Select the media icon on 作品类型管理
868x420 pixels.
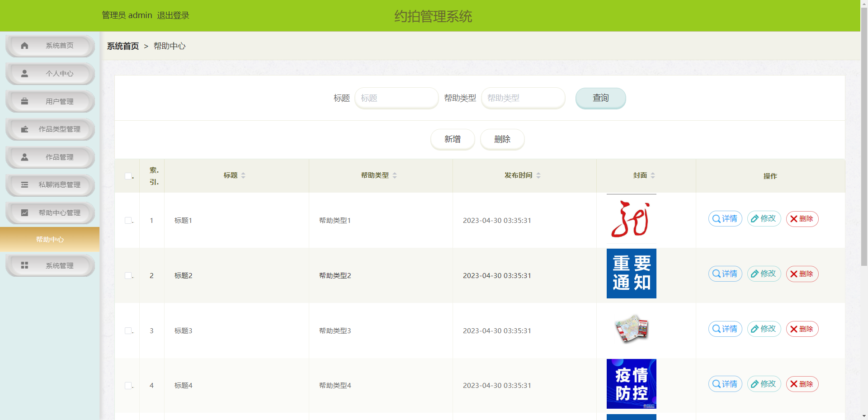pyautogui.click(x=24, y=129)
